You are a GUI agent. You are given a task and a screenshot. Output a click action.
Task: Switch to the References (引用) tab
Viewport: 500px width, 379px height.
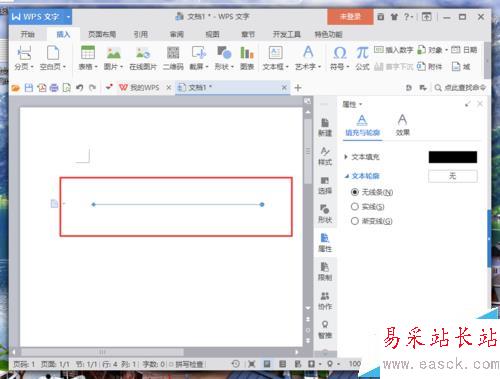(x=141, y=34)
